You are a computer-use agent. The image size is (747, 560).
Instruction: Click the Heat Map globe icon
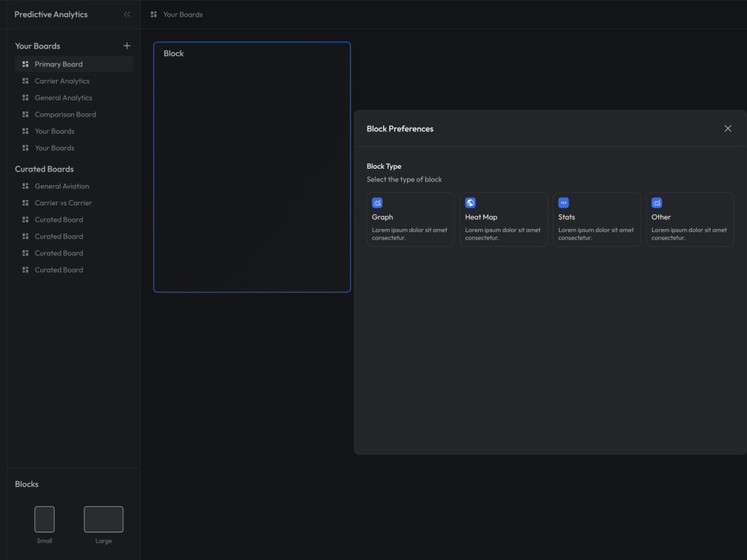470,203
